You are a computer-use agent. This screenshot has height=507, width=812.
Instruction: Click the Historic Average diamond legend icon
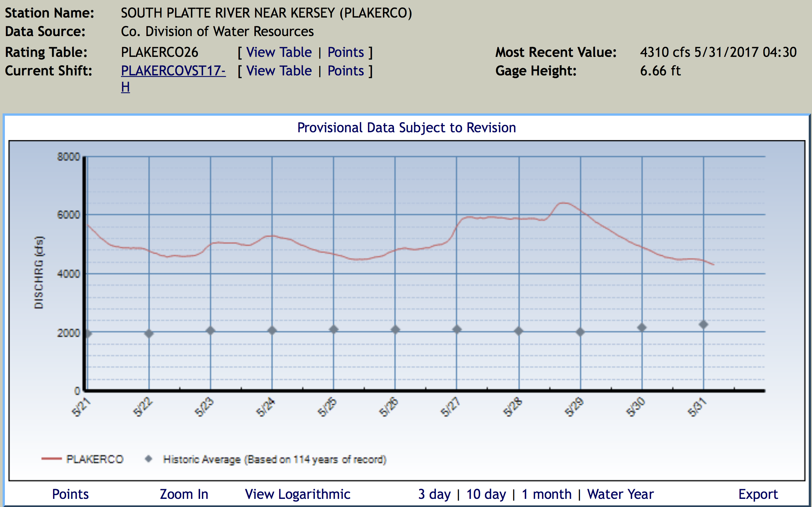pyautogui.click(x=148, y=459)
